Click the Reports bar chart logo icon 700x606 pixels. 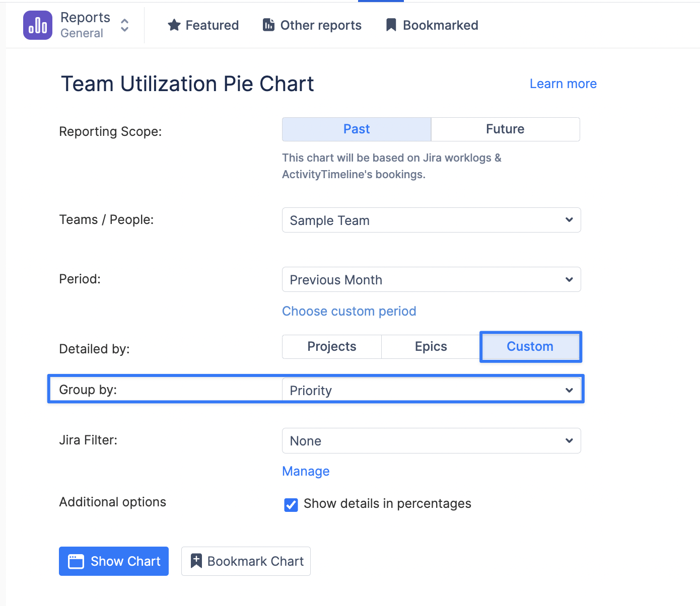coord(38,25)
